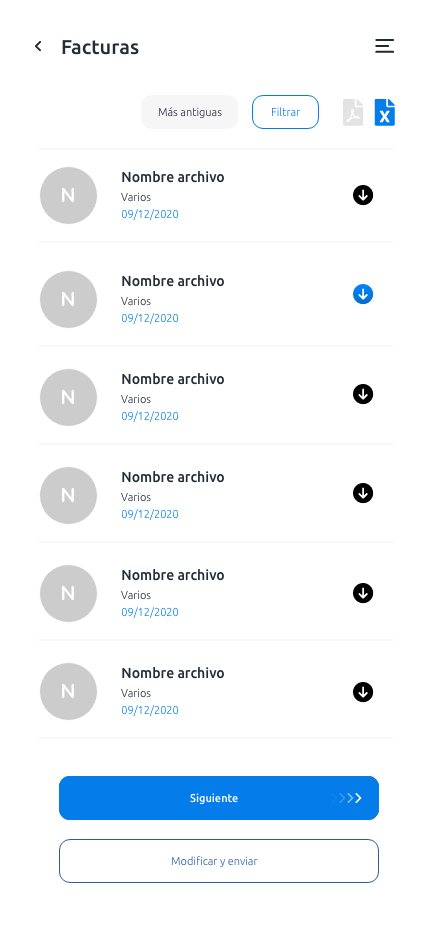
Task: Open the Más antiguas sort selector
Action: coord(190,112)
